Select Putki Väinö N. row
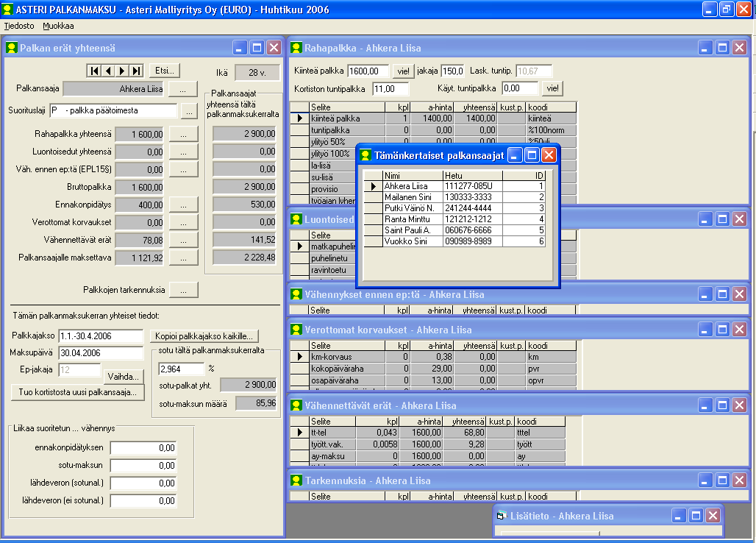The image size is (756, 543). coord(454,208)
